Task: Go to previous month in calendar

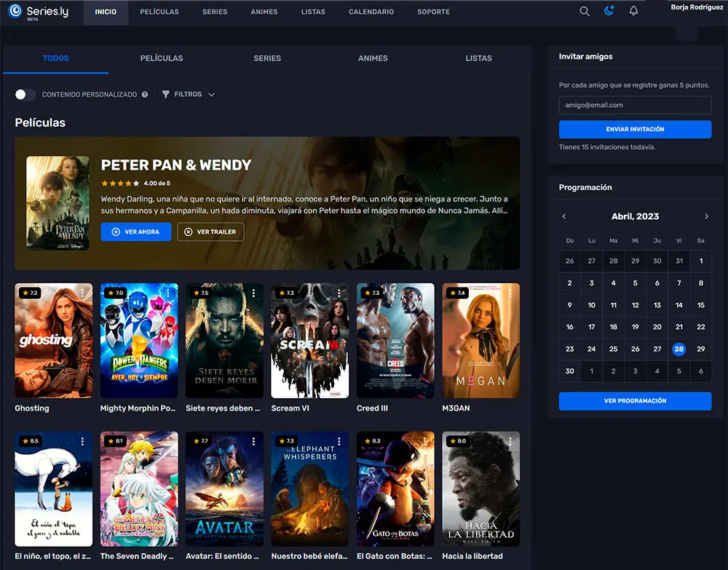Action: [x=564, y=216]
